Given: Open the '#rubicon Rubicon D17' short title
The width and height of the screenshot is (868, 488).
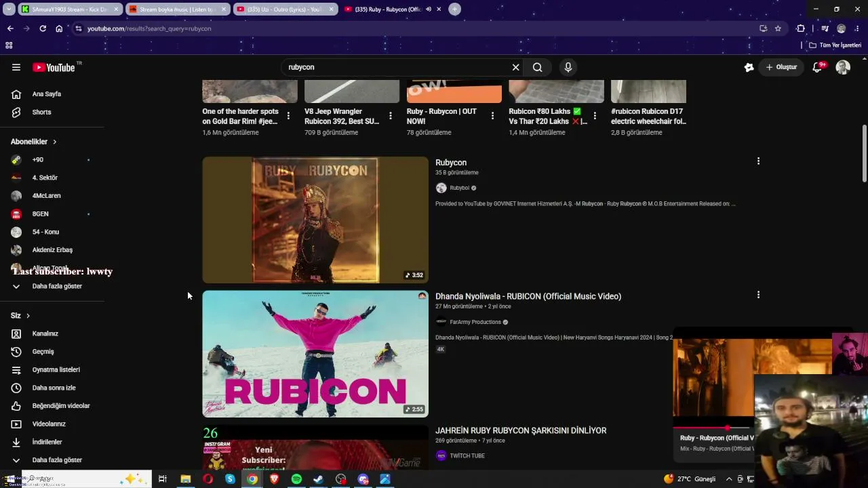Looking at the screenshot, I should click(x=648, y=117).
